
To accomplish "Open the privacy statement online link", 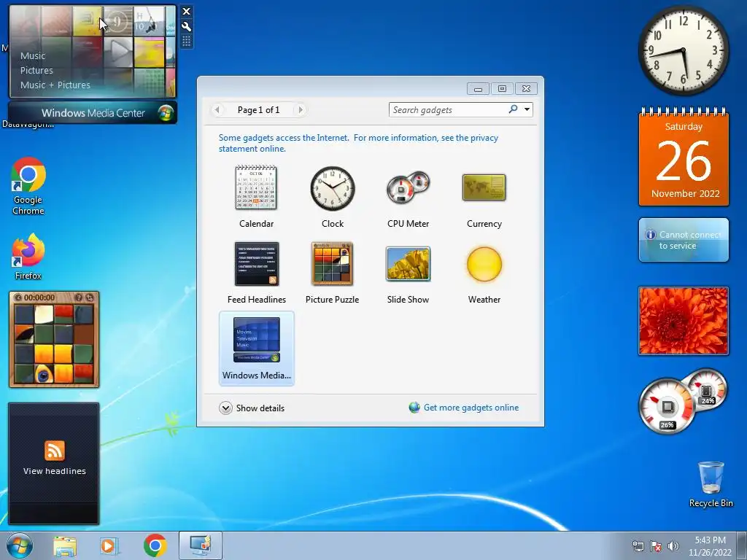I will 359,143.
